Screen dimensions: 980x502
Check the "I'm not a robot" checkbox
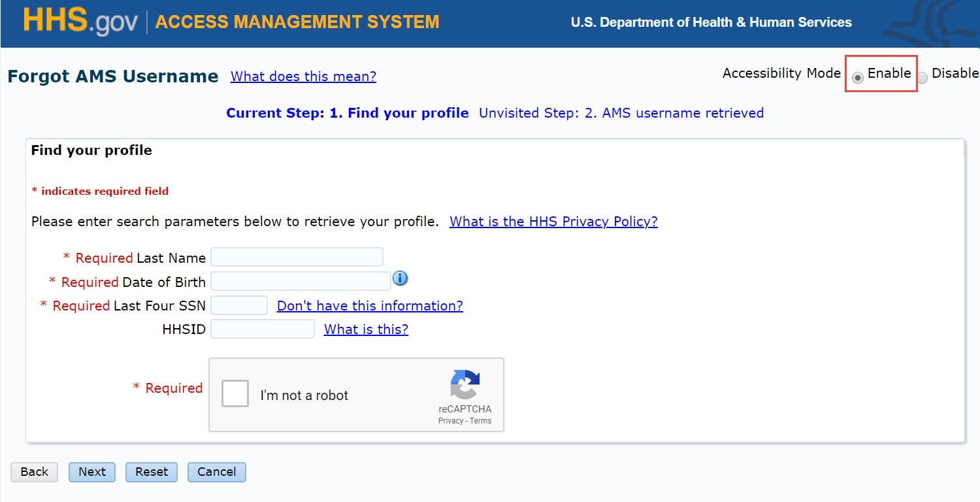235,393
